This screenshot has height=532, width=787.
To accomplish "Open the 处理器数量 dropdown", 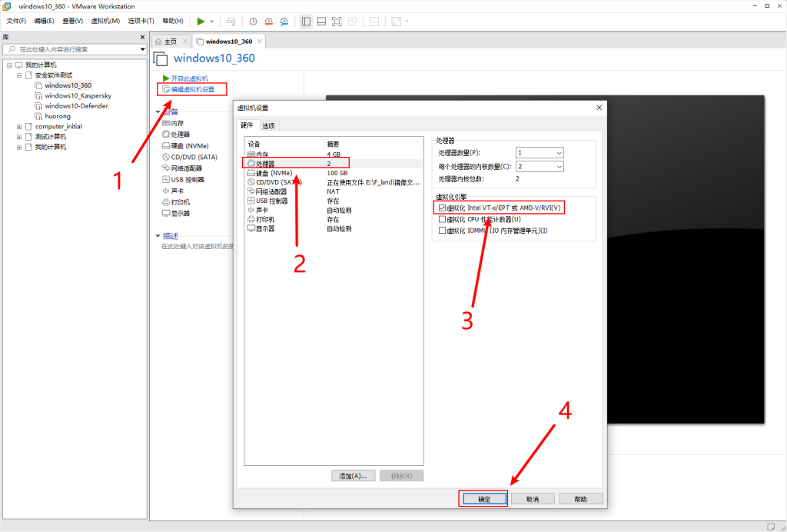I will 540,153.
